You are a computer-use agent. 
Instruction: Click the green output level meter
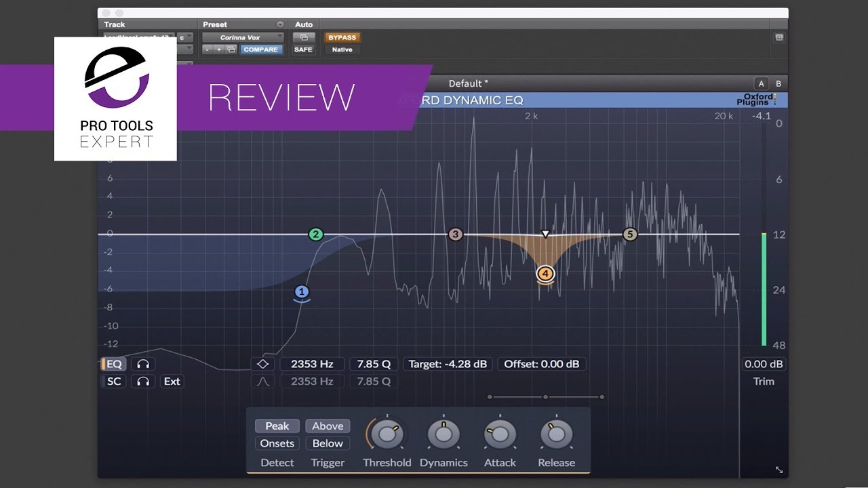764,289
